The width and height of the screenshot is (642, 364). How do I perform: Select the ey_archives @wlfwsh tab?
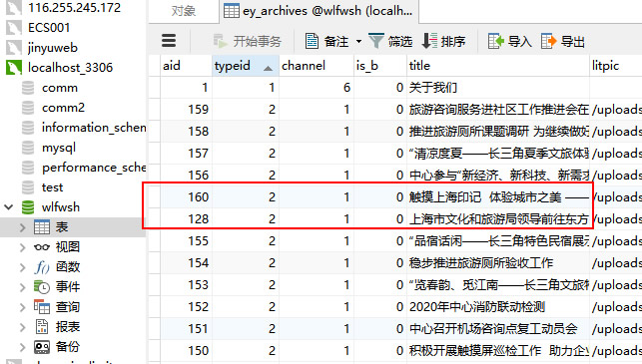pyautogui.click(x=319, y=11)
